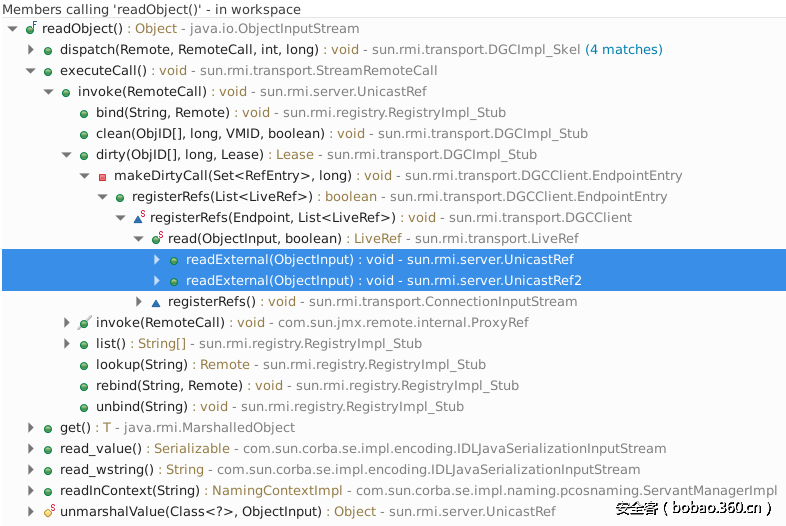Click the (4 matches) link on dispatch row
This screenshot has height=526, width=786.
tap(623, 50)
